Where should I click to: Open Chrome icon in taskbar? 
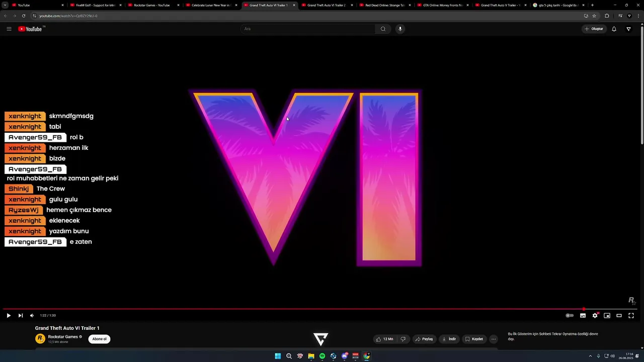point(367,356)
